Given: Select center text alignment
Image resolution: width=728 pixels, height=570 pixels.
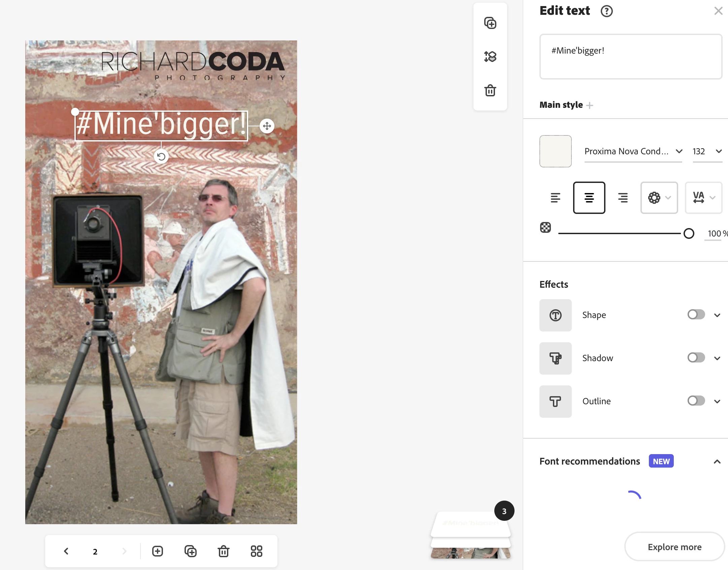Looking at the screenshot, I should pos(589,198).
